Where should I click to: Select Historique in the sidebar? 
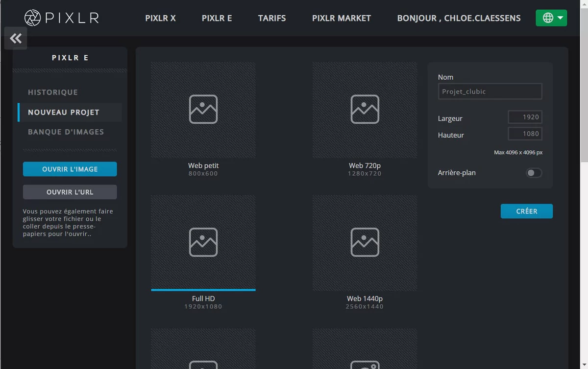[53, 92]
